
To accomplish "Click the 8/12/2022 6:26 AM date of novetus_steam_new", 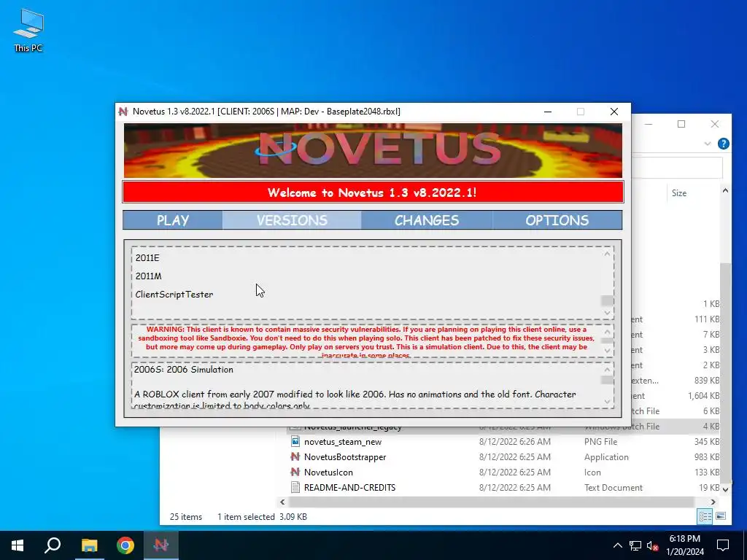I will click(x=514, y=442).
